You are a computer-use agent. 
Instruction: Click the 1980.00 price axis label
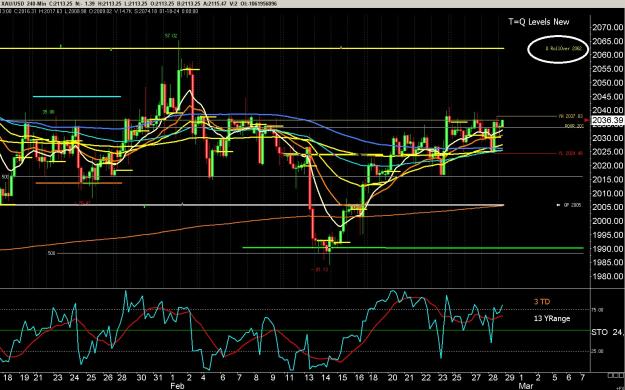click(x=608, y=276)
